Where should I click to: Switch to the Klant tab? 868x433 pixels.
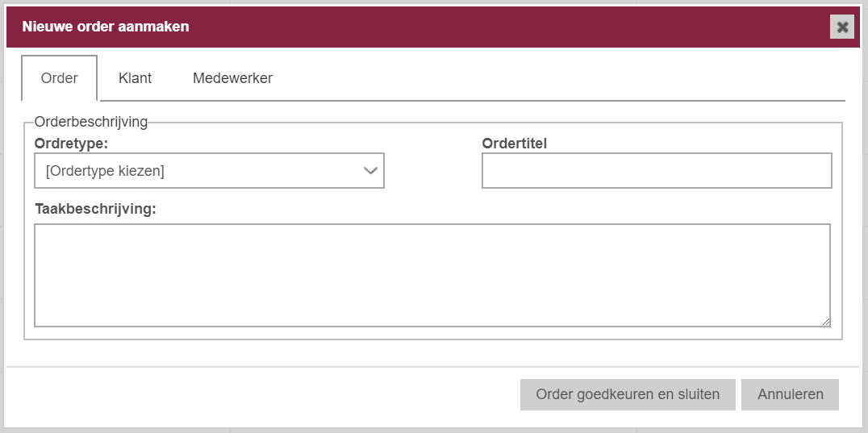tap(135, 78)
